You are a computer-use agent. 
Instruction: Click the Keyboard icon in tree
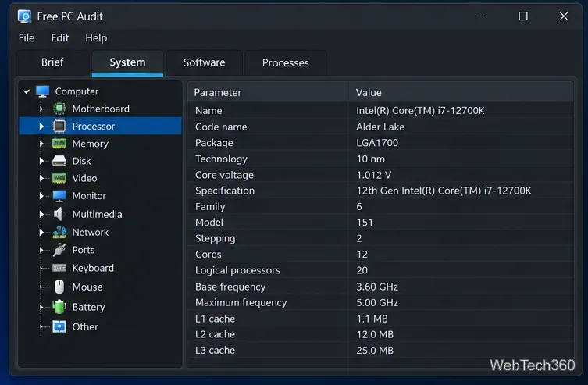coord(59,268)
